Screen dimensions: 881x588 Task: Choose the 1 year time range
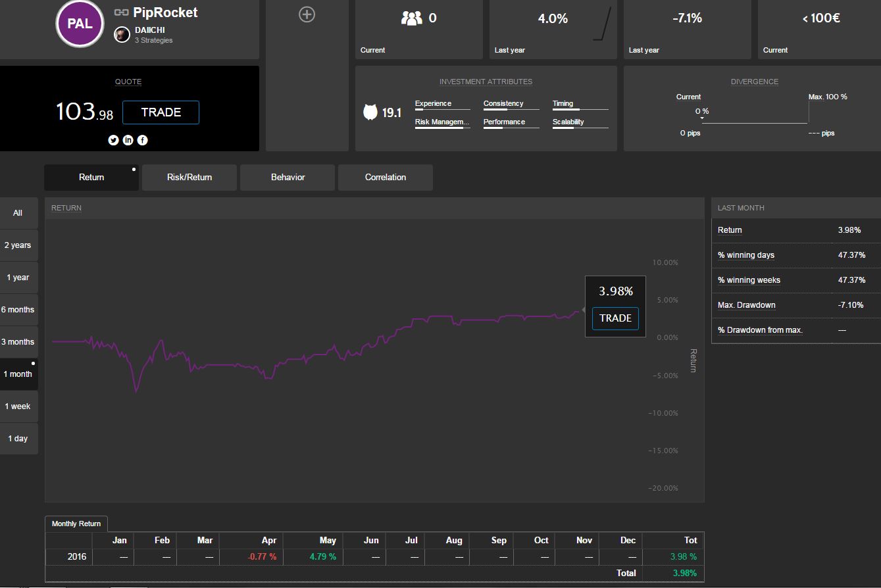(x=18, y=278)
